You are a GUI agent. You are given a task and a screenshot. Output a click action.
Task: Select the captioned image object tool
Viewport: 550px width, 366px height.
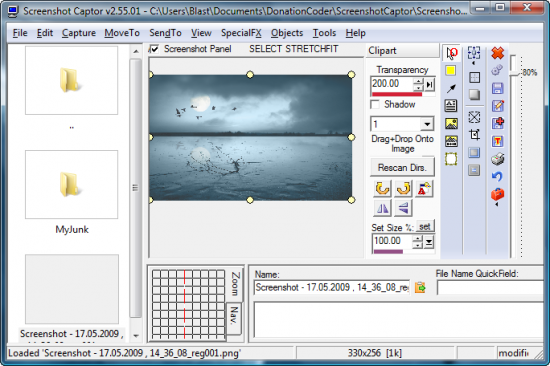(451, 141)
